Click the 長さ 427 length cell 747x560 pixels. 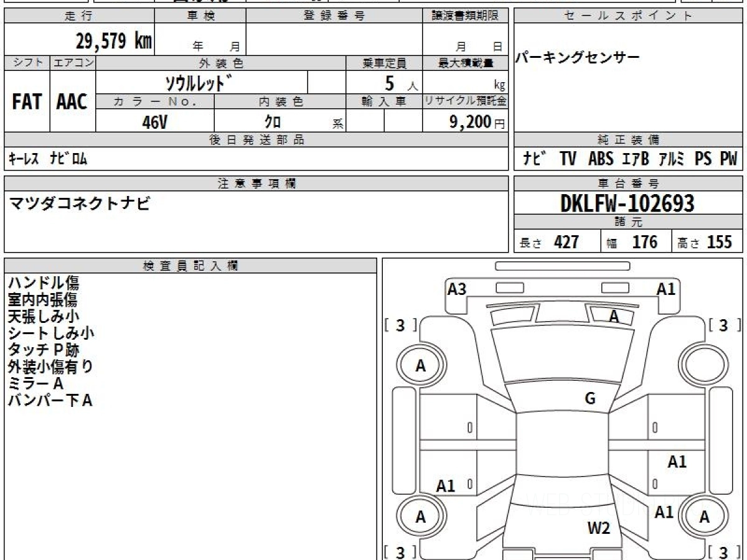[x=557, y=242]
